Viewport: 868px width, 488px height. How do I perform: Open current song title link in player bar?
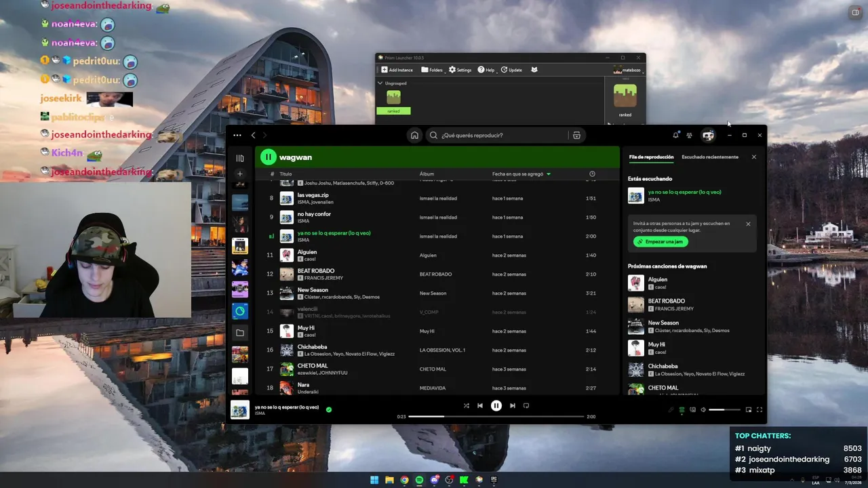287,407
